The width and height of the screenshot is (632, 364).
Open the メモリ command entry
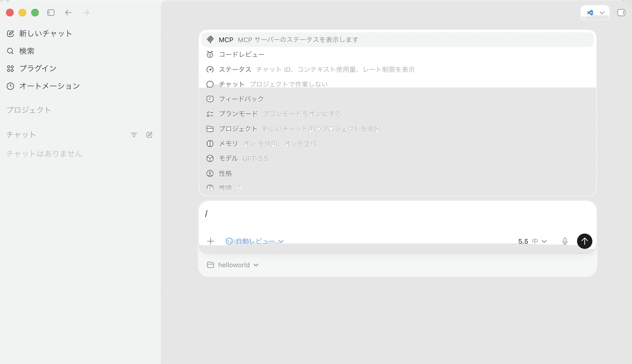pos(398,144)
